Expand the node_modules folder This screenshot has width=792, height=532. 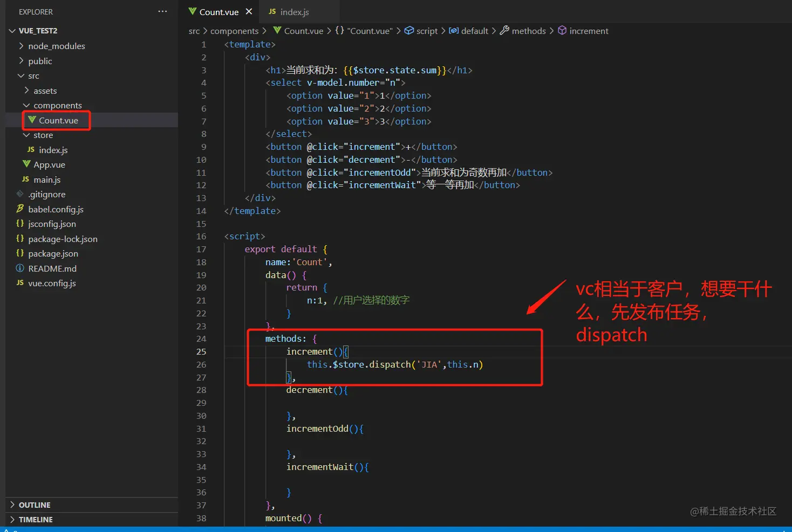[x=21, y=46]
